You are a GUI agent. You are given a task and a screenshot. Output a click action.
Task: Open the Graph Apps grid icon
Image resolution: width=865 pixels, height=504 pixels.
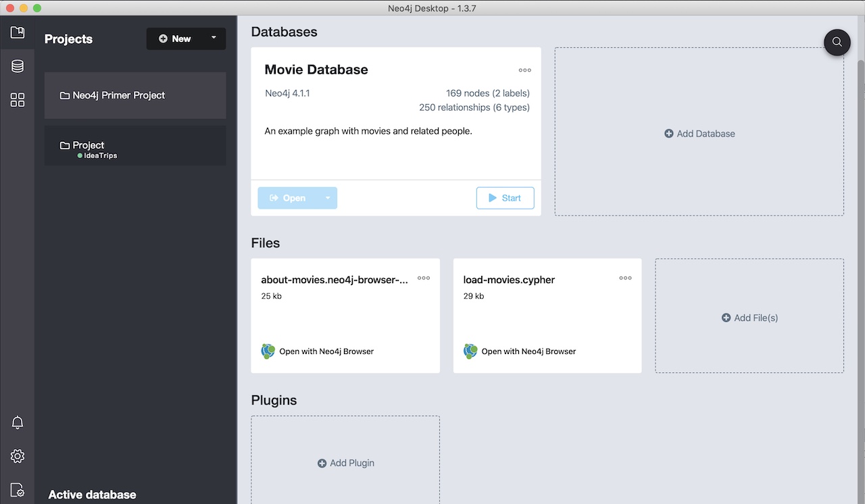pos(18,101)
